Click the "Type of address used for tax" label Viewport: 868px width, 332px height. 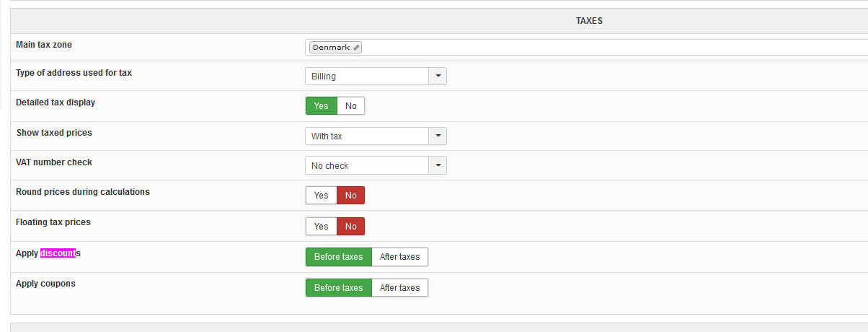point(74,73)
